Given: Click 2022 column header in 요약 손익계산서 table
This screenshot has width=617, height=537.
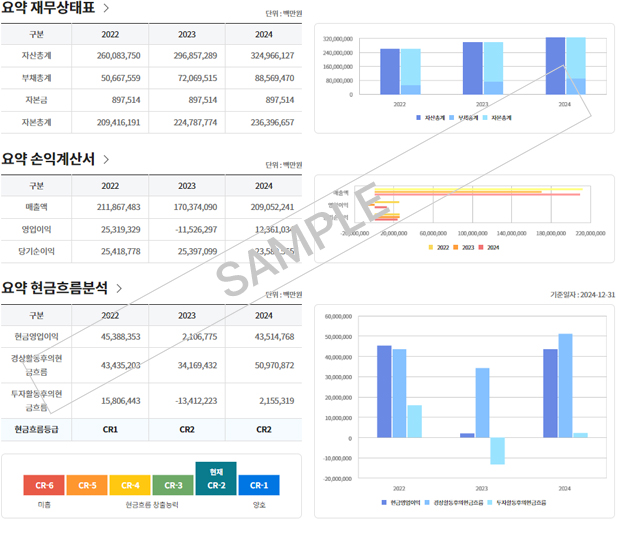Looking at the screenshot, I should click(110, 186).
